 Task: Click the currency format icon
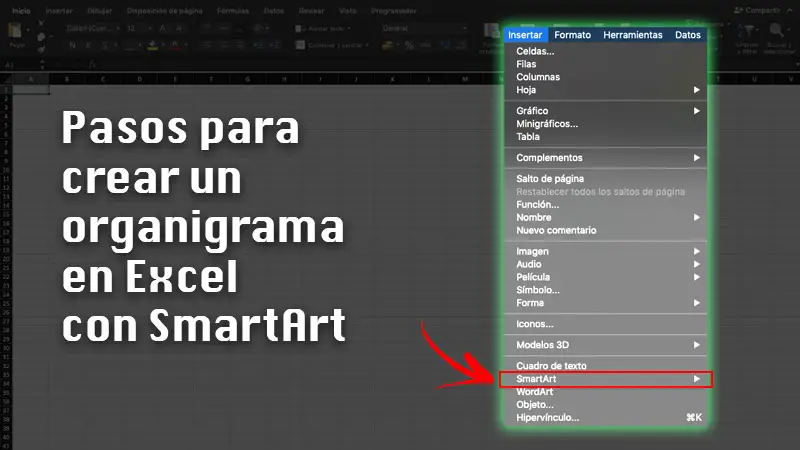tap(388, 45)
